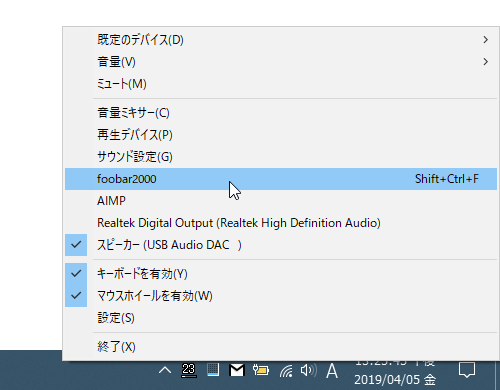
Task: Select Realtek Digital Output device
Action: tap(281, 223)
